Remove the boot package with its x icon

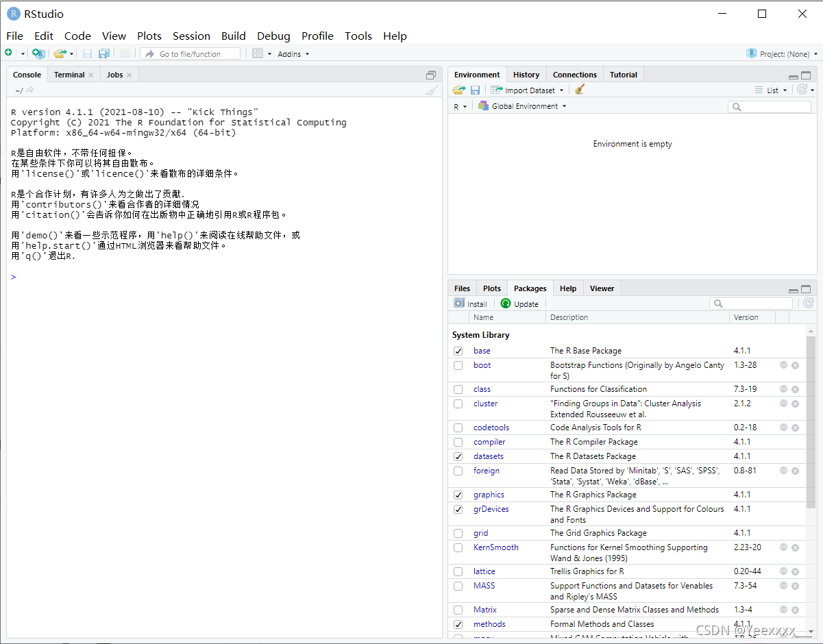[796, 365]
